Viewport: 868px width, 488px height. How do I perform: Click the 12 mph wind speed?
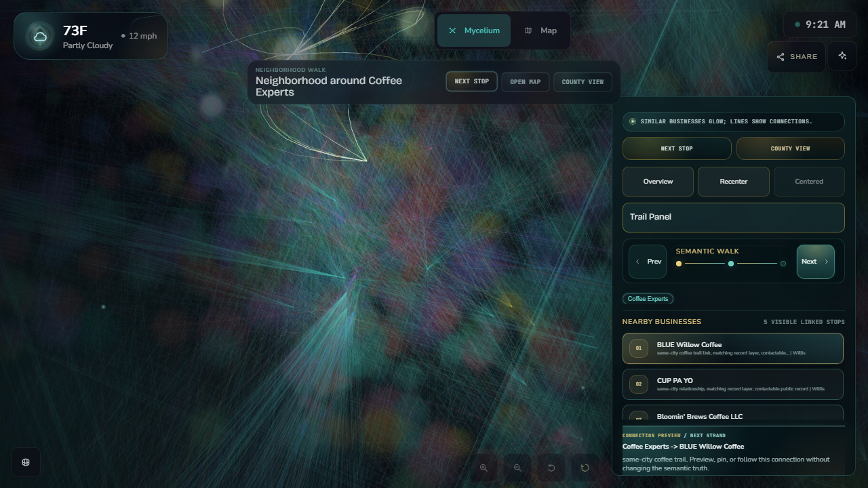click(x=139, y=36)
